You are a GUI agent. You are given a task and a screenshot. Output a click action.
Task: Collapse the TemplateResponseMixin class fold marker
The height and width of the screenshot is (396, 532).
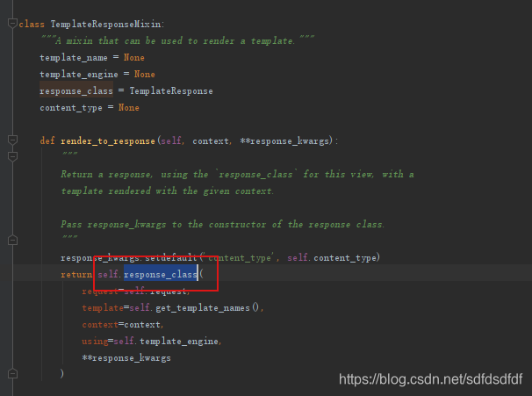[12, 24]
